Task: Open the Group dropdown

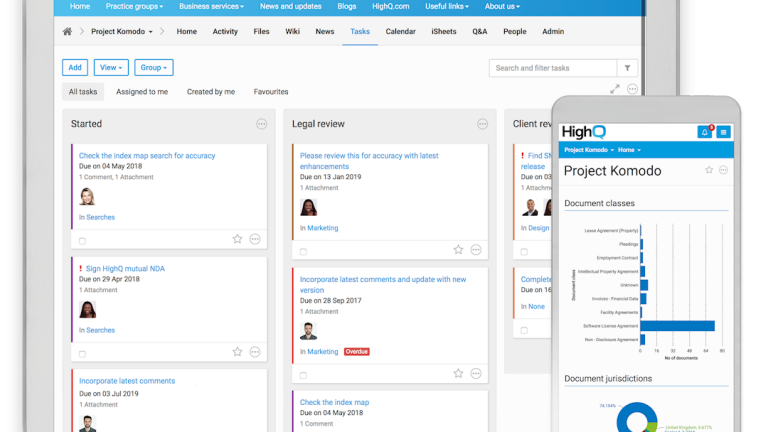Action: coord(154,68)
